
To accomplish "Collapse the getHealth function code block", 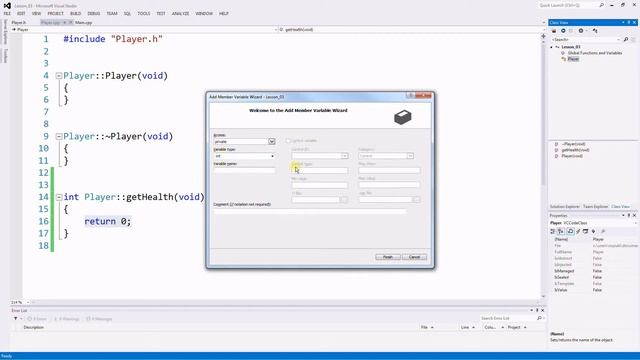I will point(59,197).
